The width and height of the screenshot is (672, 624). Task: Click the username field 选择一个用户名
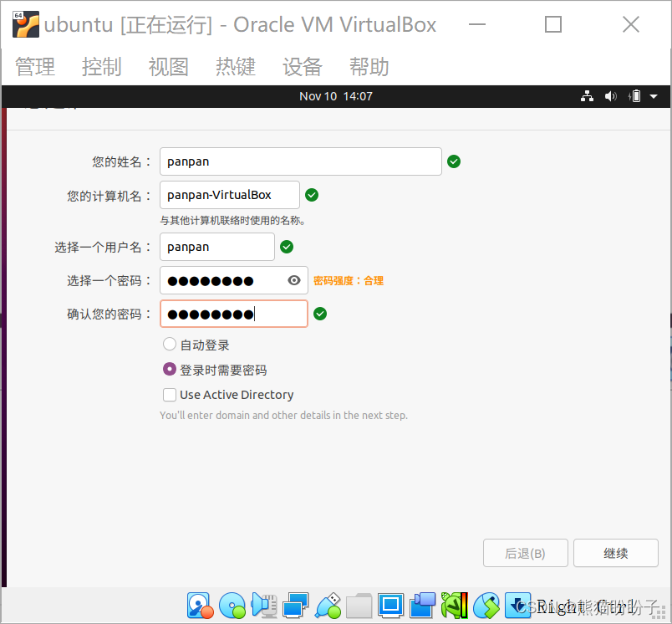pyautogui.click(x=217, y=247)
